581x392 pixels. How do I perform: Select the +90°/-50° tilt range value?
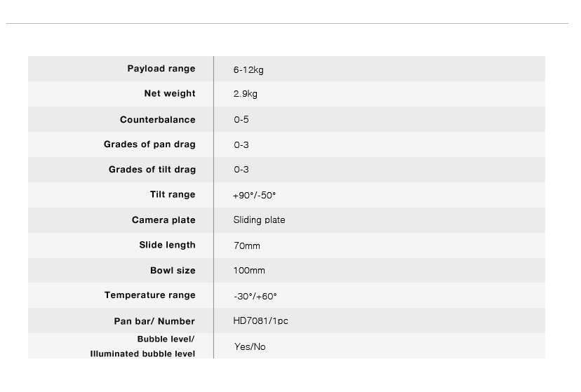point(254,196)
